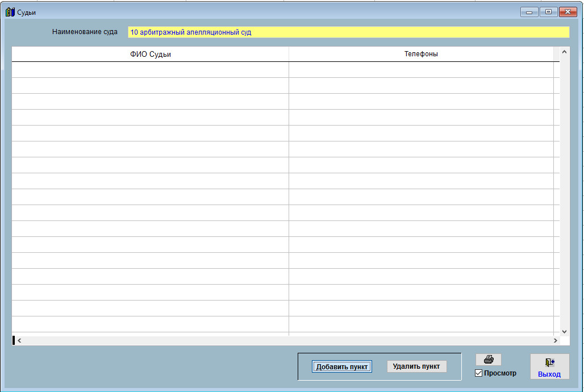Click the Удалить пункт button
Viewport: 584px width, 392px height.
(416, 366)
